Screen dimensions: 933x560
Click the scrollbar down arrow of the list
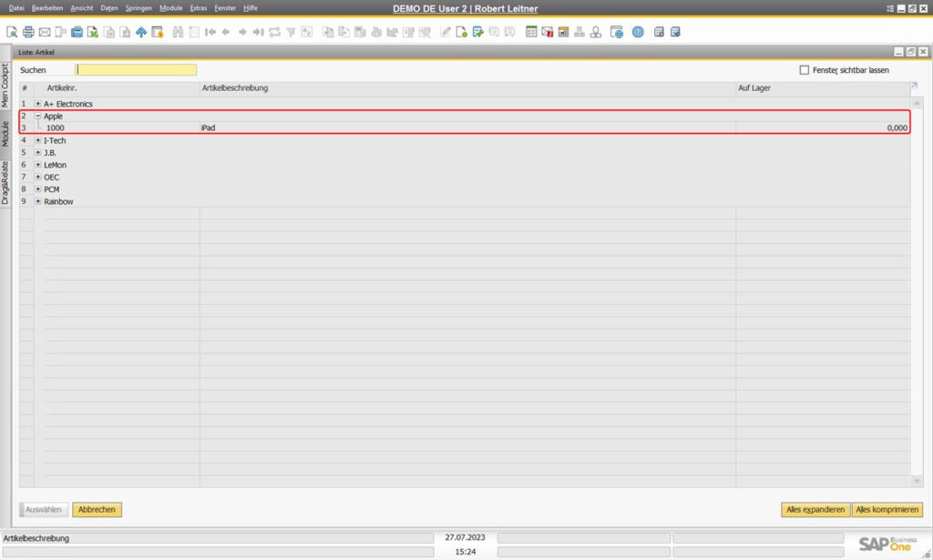(x=917, y=481)
